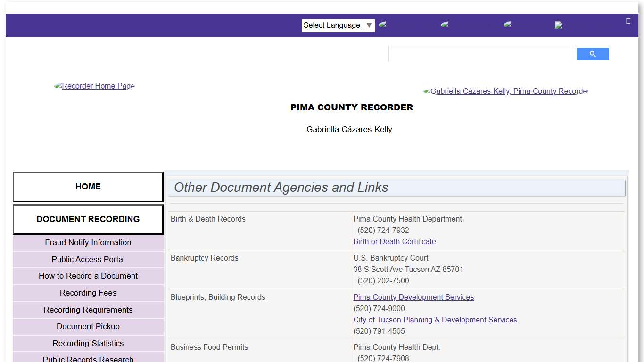Image resolution: width=644 pixels, height=362 pixels.
Task: Click the Recorder Home Page logo
Action: pyautogui.click(x=94, y=86)
